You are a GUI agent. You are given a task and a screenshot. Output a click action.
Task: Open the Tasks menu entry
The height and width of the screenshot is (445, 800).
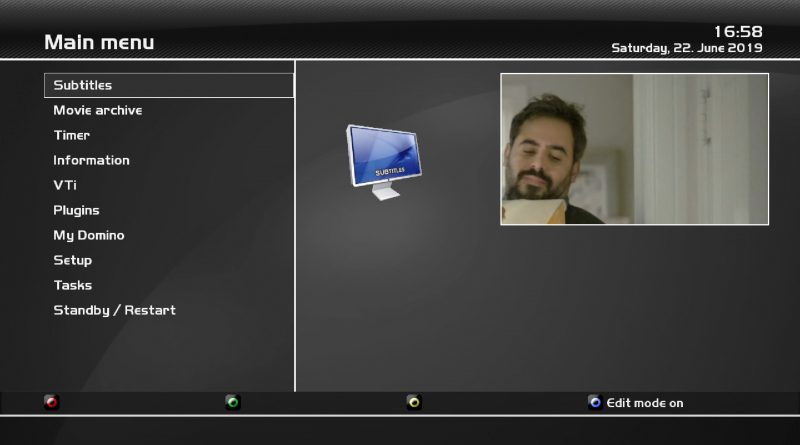tap(169, 285)
